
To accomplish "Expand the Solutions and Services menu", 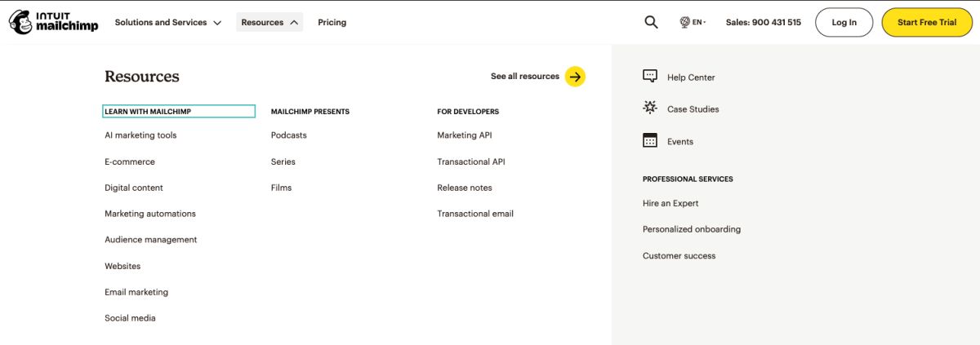I will click(x=167, y=23).
